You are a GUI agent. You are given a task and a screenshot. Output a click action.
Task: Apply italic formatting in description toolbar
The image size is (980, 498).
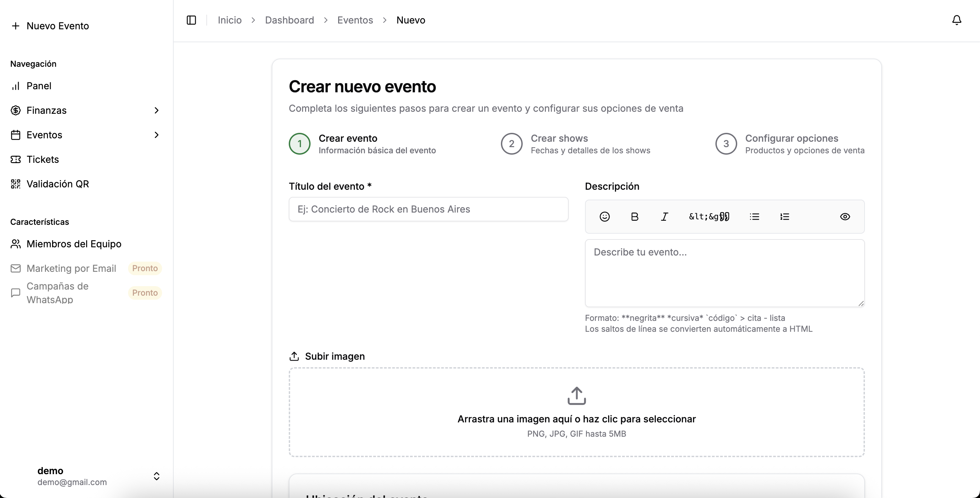tap(664, 217)
